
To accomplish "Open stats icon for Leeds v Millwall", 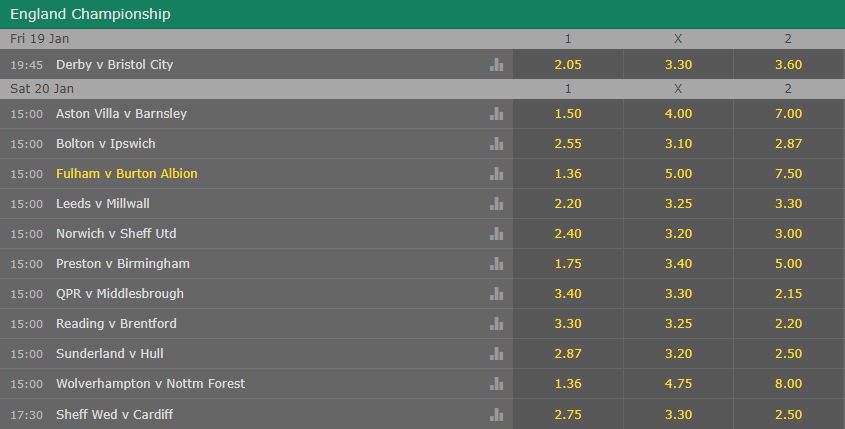I will tap(497, 204).
